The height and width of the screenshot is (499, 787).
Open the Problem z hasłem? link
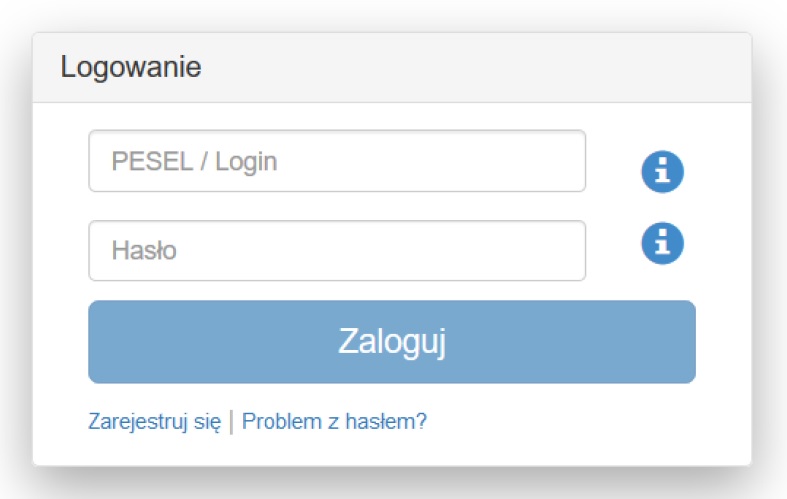click(x=334, y=421)
